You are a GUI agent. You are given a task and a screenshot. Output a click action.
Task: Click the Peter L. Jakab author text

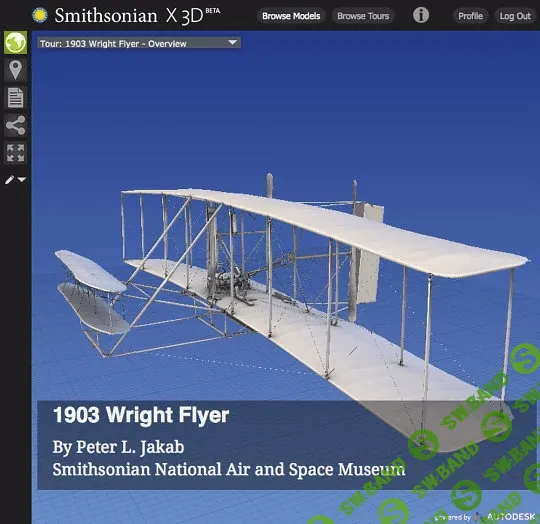coord(118,447)
